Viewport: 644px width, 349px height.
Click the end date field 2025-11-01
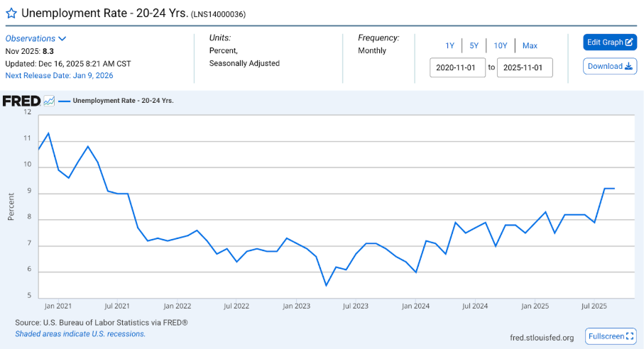tap(525, 67)
